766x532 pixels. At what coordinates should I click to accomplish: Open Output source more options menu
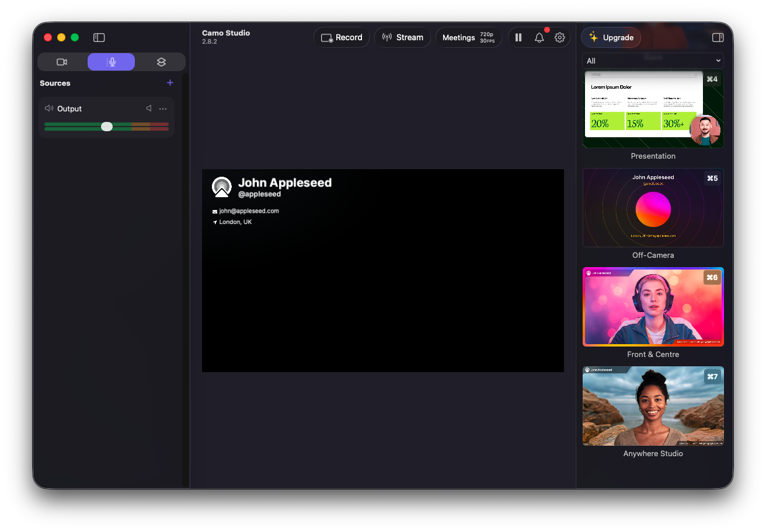163,108
